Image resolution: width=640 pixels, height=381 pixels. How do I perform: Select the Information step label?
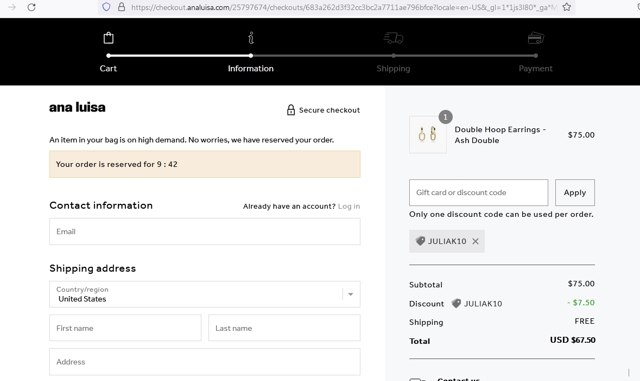click(251, 68)
